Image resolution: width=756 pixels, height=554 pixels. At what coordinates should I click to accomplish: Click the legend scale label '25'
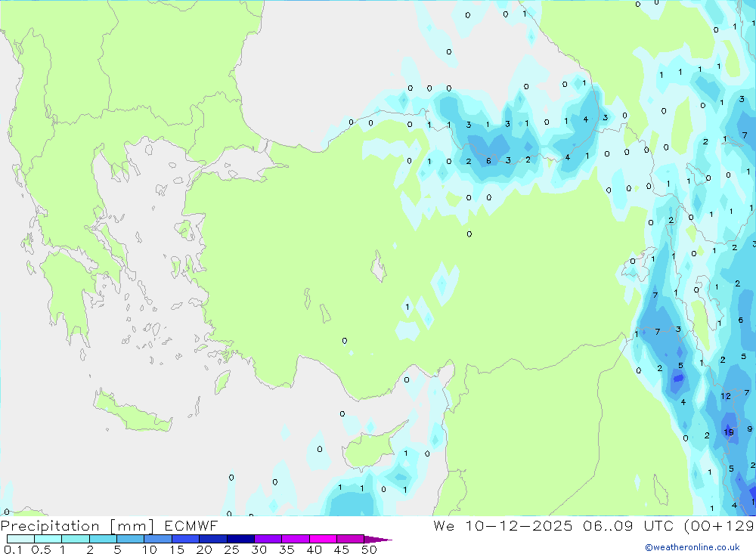tap(231, 549)
